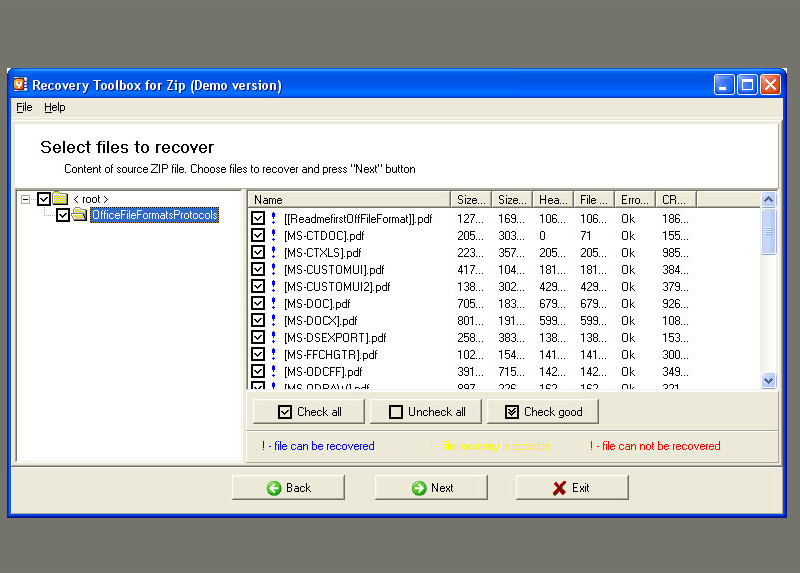
Task: Uncheck the [MS-FFCHGTR].pdf checkbox
Action: click(x=258, y=354)
